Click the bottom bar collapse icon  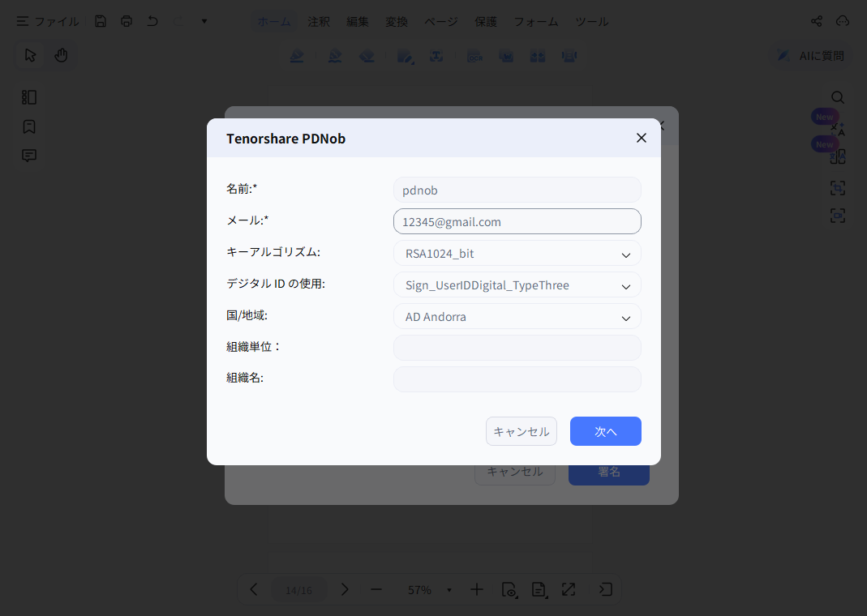click(x=606, y=589)
